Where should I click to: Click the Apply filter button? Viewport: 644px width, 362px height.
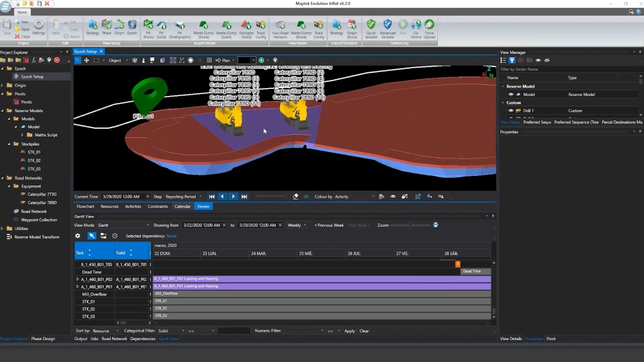[x=350, y=331]
